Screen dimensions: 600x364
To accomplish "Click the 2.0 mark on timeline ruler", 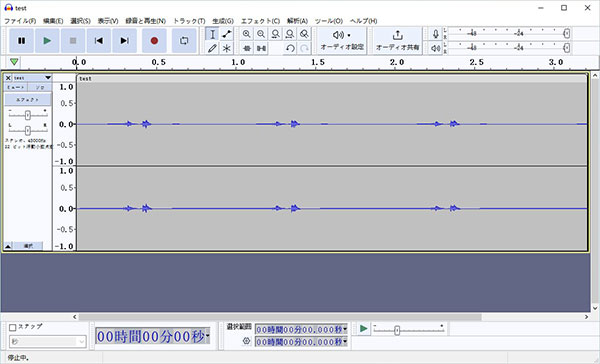I will pyautogui.click(x=397, y=62).
